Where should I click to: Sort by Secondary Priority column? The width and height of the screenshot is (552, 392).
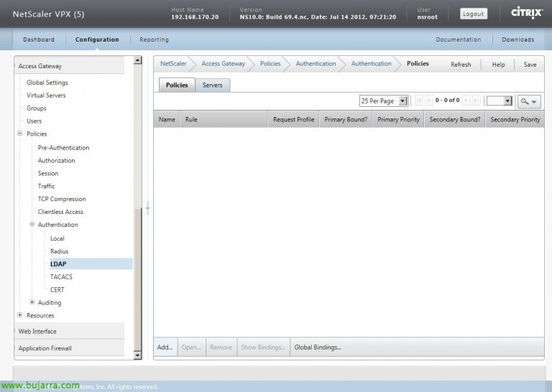click(x=515, y=119)
